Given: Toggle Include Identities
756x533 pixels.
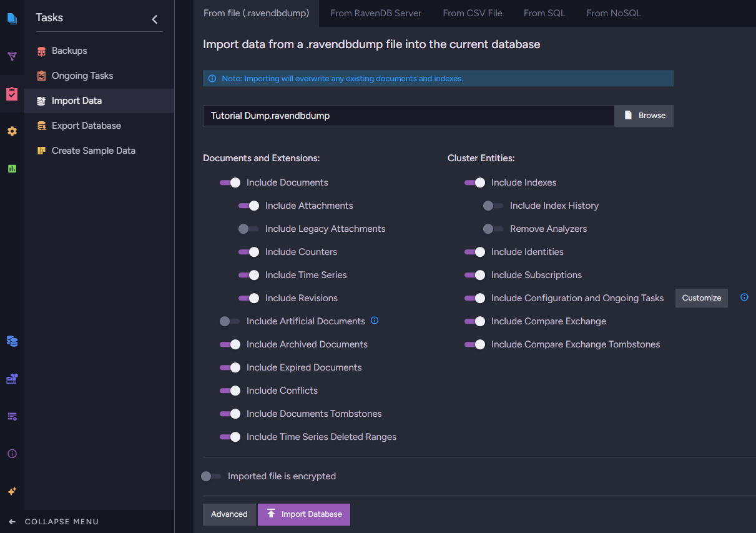Looking at the screenshot, I should coord(474,252).
